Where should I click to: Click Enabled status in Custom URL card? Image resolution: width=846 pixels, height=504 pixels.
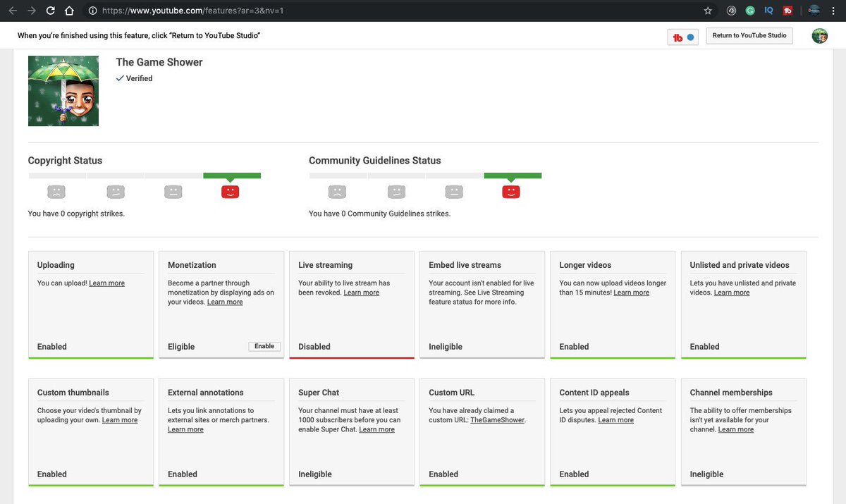443,474
